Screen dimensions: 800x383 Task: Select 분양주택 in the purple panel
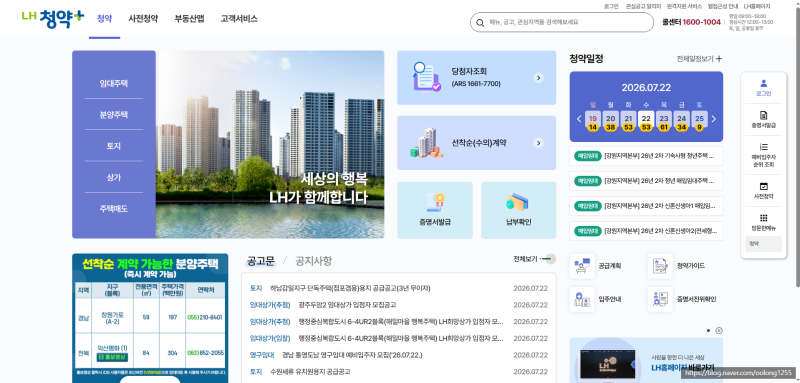[x=114, y=115]
